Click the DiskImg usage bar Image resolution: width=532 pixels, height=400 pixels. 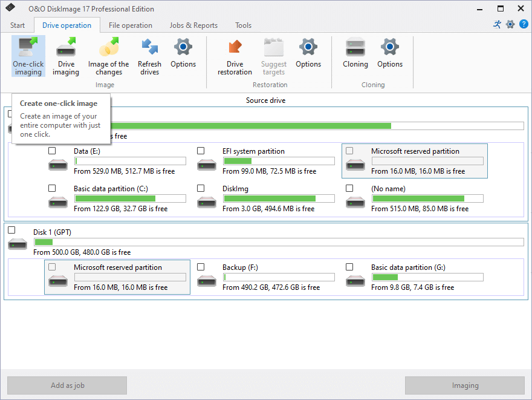tap(279, 198)
